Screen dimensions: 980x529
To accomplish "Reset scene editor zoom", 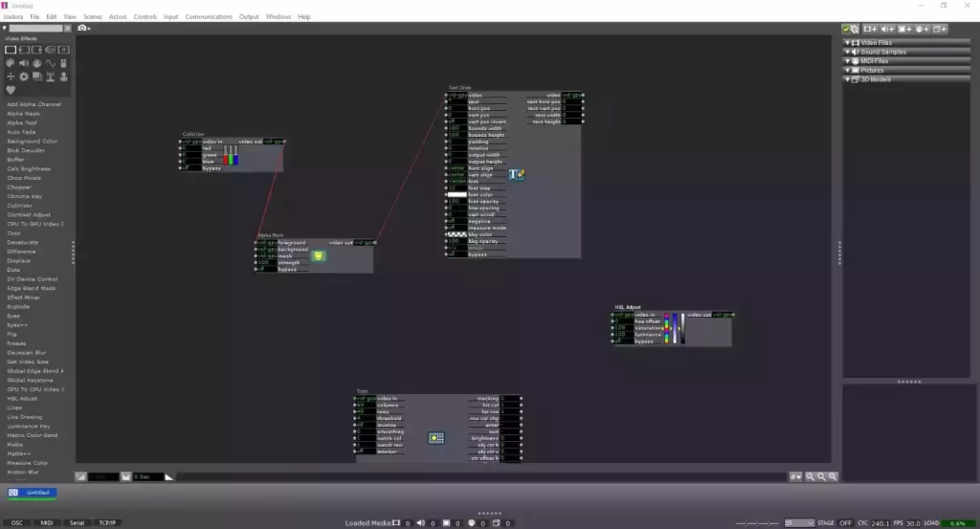I will coord(821,476).
